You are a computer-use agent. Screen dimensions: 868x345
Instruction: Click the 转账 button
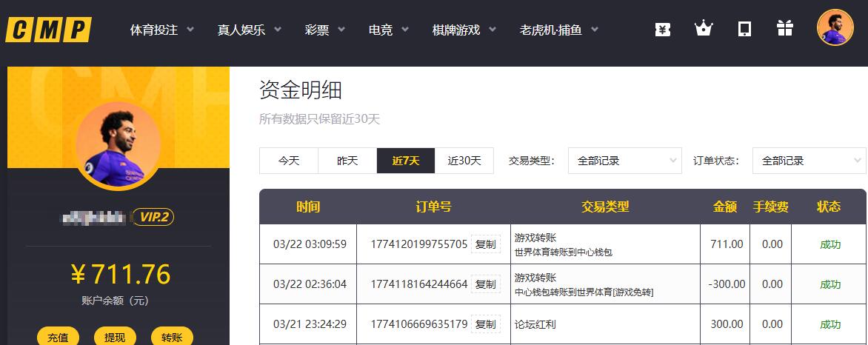(x=172, y=337)
